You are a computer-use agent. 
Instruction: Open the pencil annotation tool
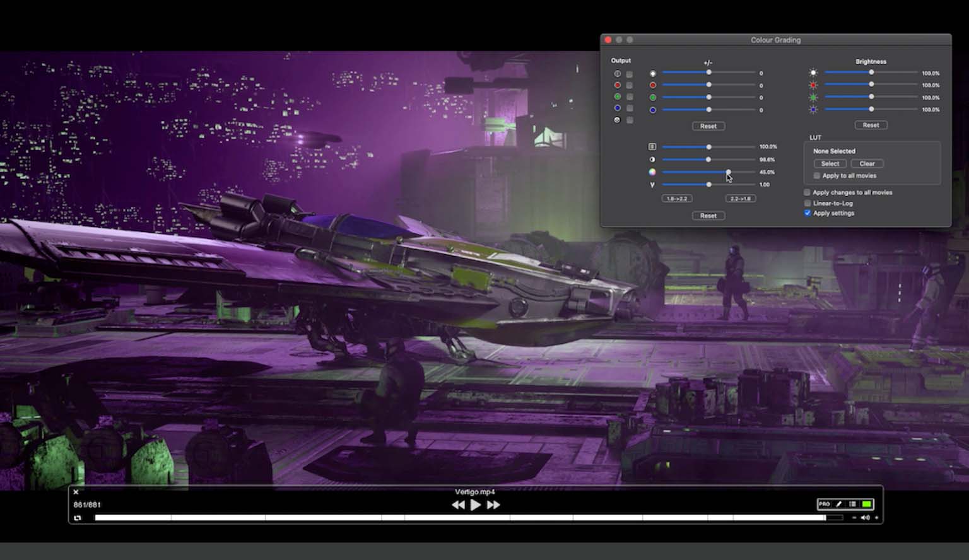click(838, 504)
